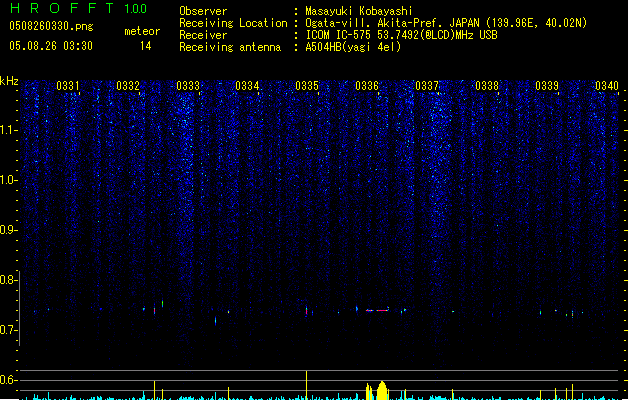Click the 0.7 kHz axis label

pos(8,330)
